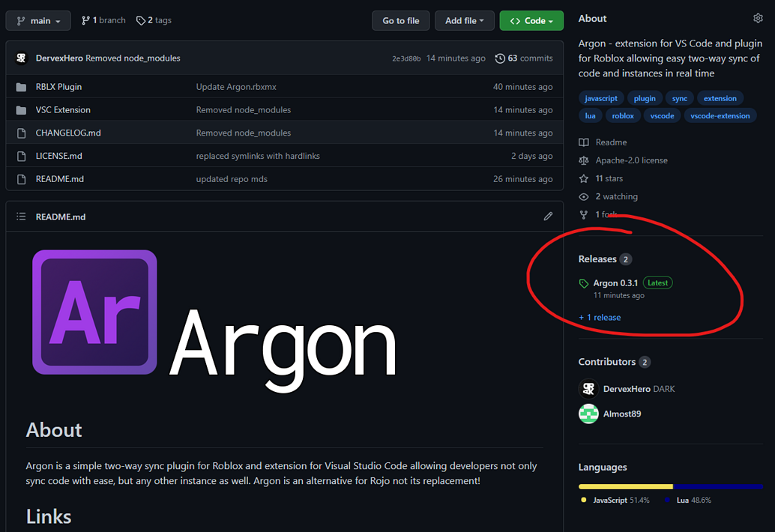
Task: View the 2 tags of this repository
Action: (x=153, y=20)
